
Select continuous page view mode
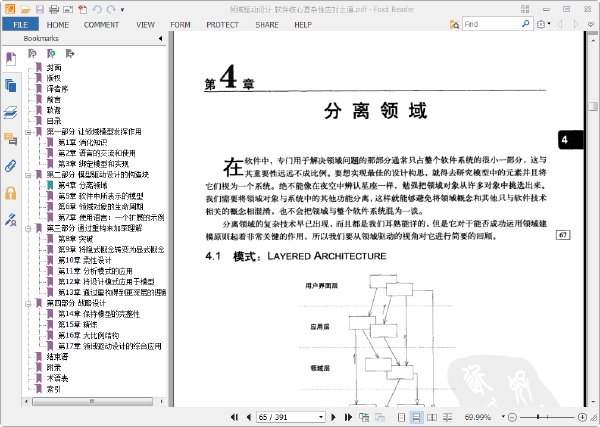tap(416, 417)
